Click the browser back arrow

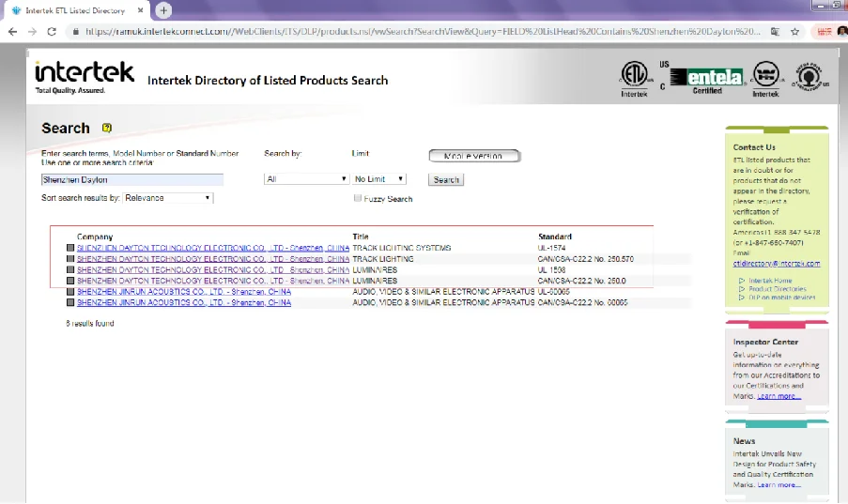tap(12, 32)
